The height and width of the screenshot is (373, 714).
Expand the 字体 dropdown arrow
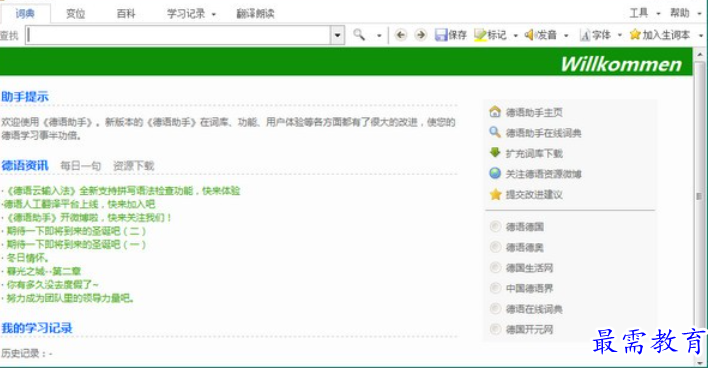pyautogui.click(x=619, y=36)
